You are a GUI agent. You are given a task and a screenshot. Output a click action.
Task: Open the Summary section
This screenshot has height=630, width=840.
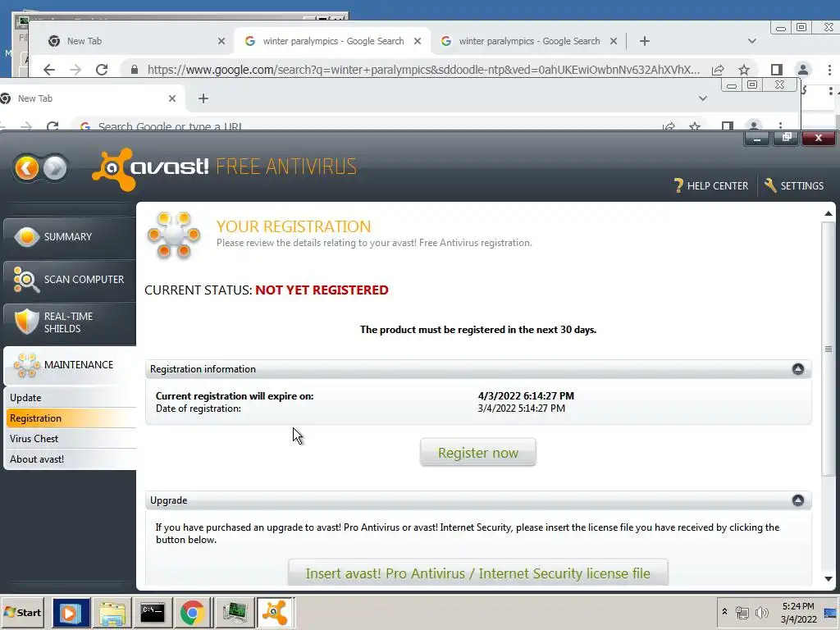70,237
